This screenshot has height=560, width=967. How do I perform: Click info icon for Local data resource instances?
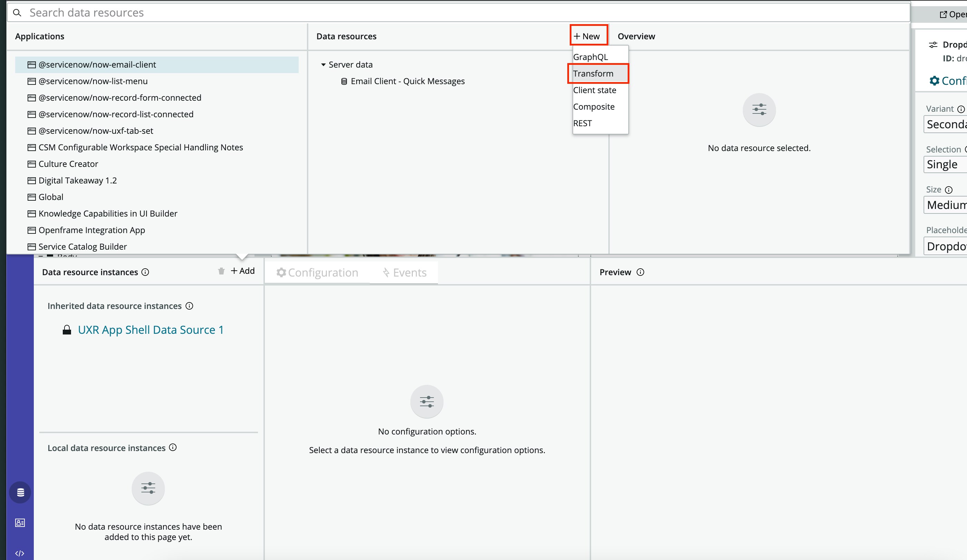(x=173, y=447)
